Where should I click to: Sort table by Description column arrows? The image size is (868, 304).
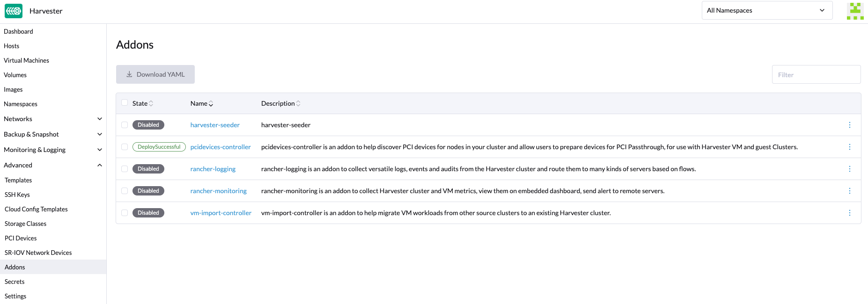click(x=298, y=103)
